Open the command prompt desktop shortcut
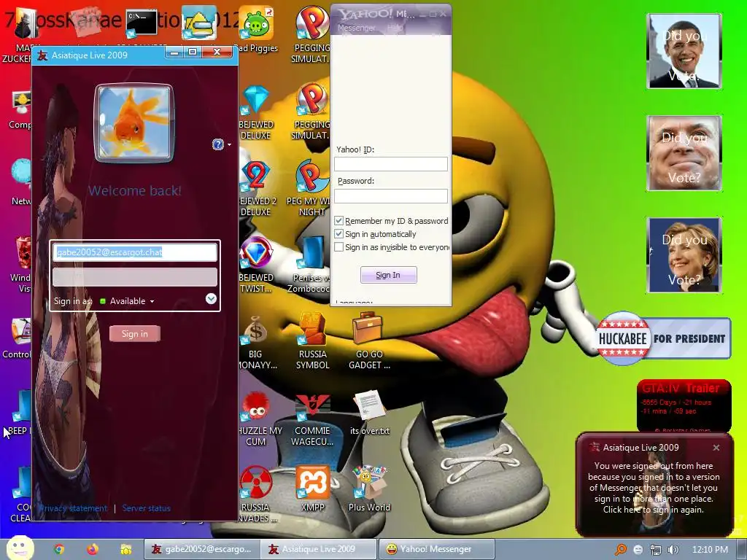This screenshot has height=560, width=747. (x=142, y=23)
